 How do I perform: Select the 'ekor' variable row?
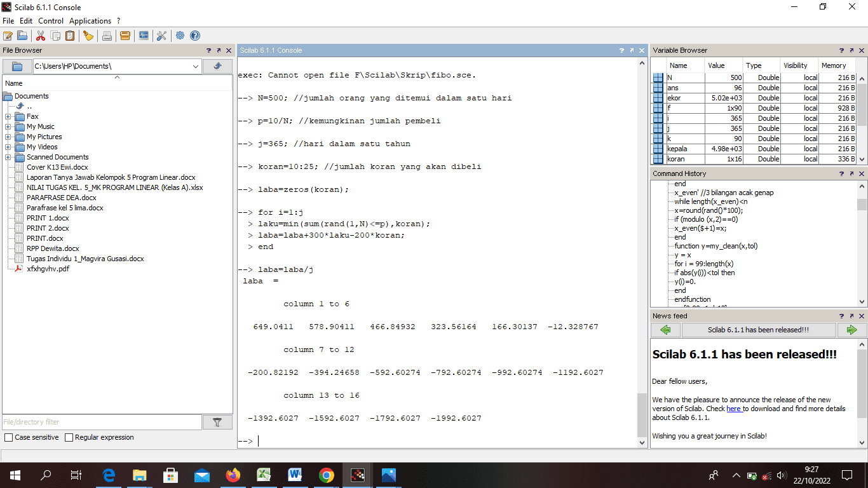click(x=754, y=98)
